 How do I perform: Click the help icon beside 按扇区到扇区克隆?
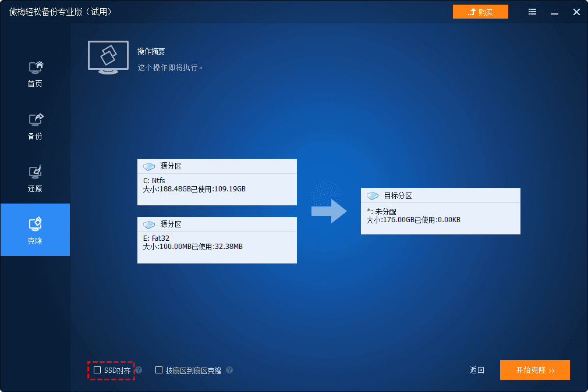pyautogui.click(x=229, y=370)
